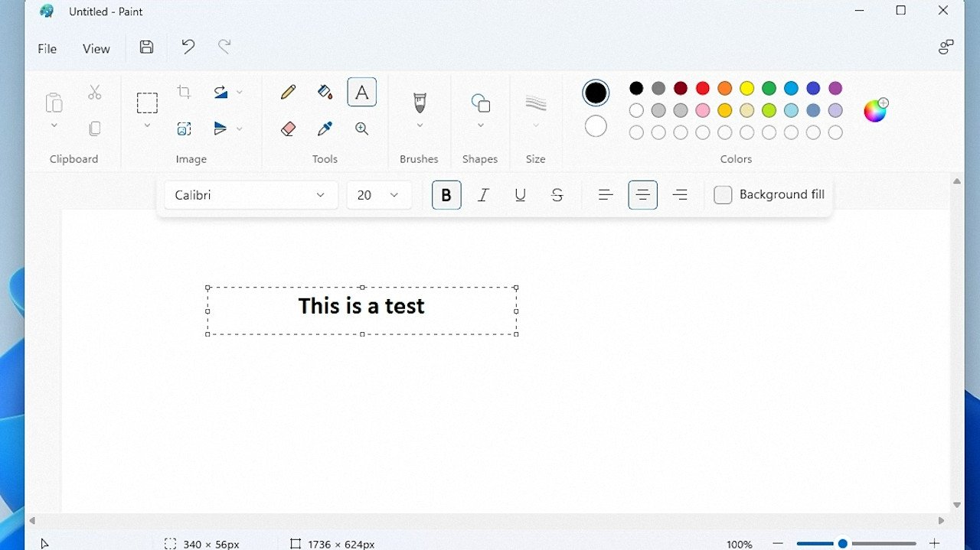Click the zoom out minus button
The width and height of the screenshot is (980, 550).
point(778,543)
